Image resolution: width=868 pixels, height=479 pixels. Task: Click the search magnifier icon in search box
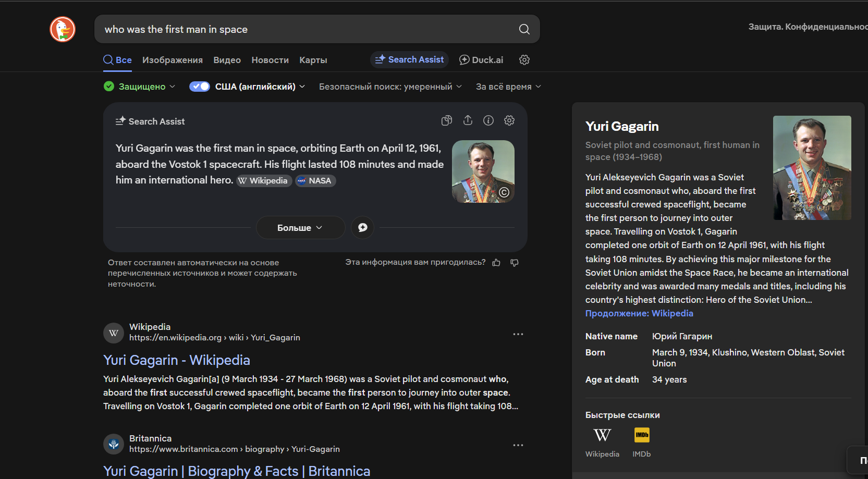coord(524,29)
